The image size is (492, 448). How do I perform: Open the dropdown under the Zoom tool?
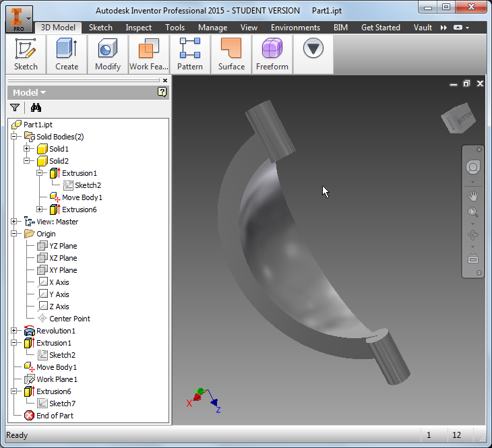pyautogui.click(x=473, y=224)
